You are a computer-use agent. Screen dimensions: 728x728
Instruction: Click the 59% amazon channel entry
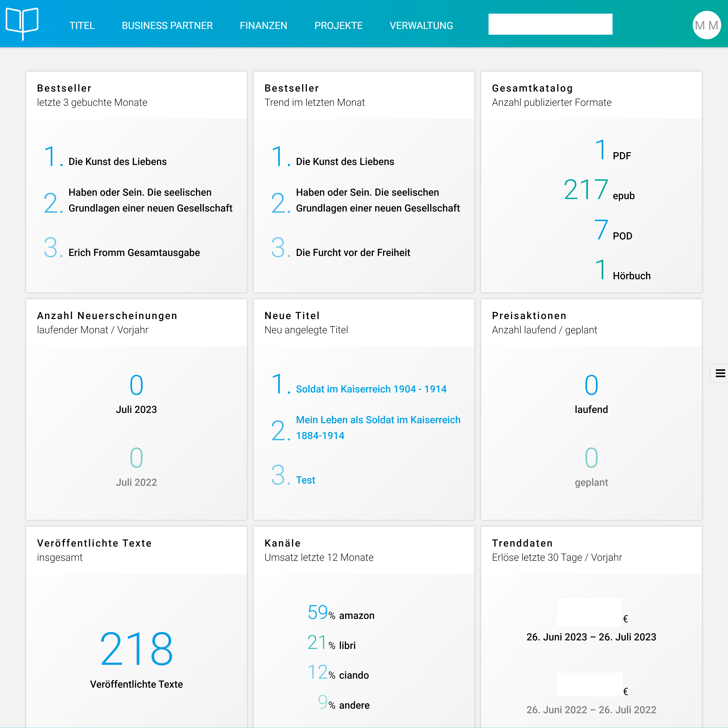pos(341,613)
